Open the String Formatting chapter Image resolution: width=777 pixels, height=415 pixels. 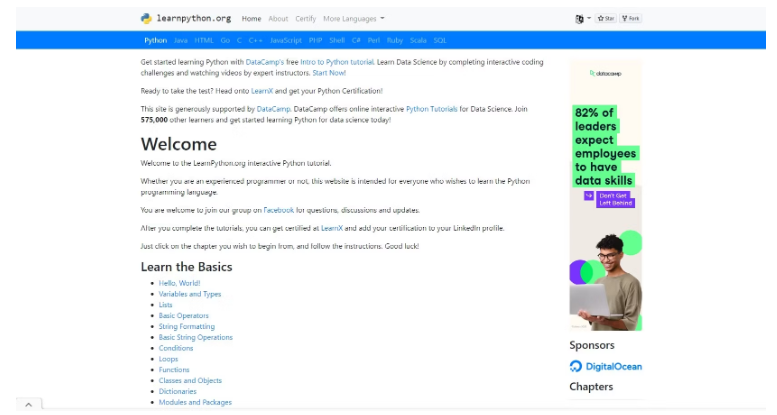[187, 327]
